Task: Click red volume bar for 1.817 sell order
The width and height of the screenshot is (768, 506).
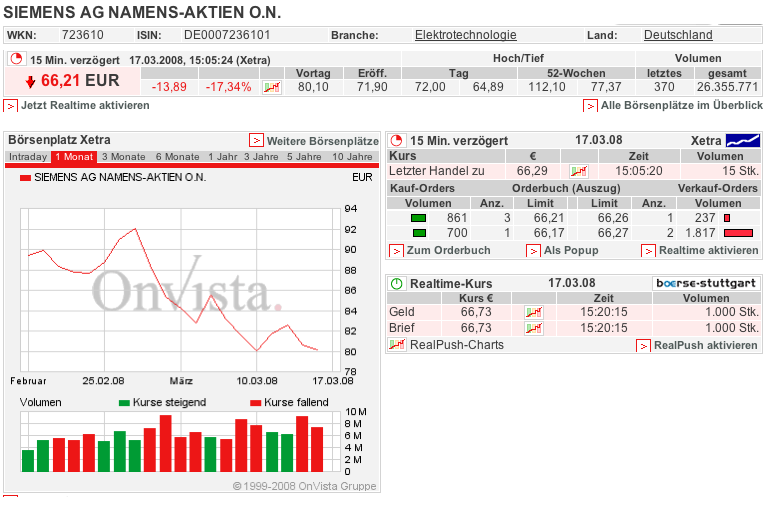Action: pos(738,233)
